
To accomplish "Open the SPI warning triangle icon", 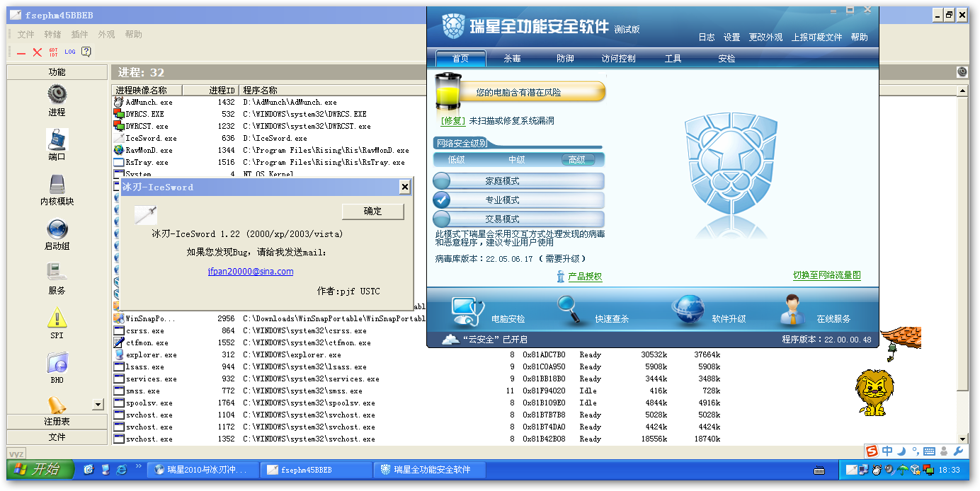I will (57, 317).
